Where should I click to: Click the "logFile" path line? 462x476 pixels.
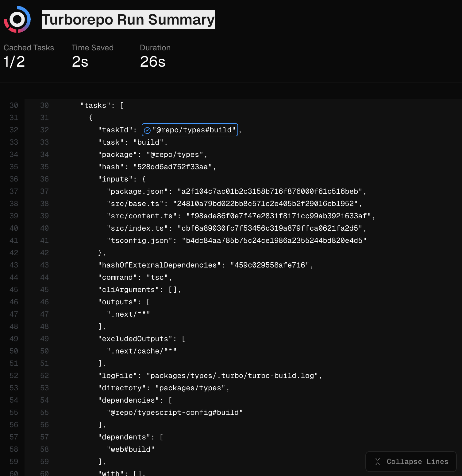[x=210, y=376]
